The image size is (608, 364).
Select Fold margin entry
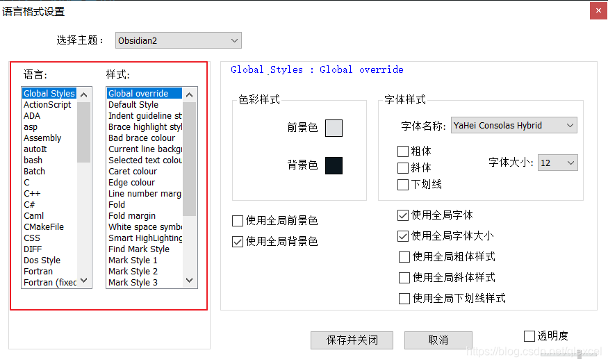click(x=145, y=216)
